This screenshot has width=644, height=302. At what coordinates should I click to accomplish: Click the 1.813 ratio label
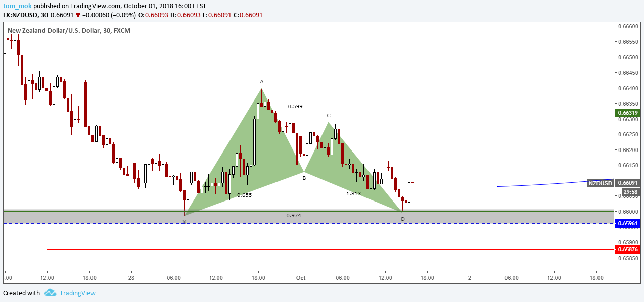(x=353, y=193)
